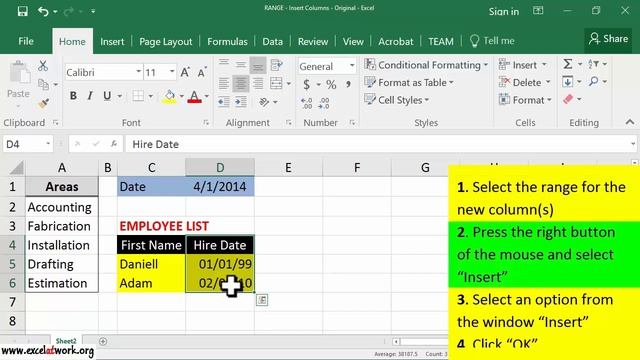Image resolution: width=640 pixels, height=360 pixels.
Task: Click the font color red swatch
Action: tap(194, 96)
